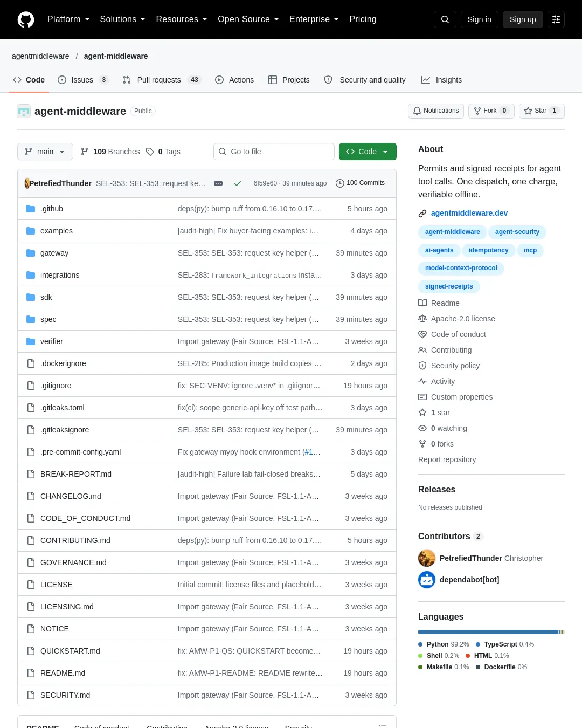Open Security and quality tab

[x=365, y=80]
